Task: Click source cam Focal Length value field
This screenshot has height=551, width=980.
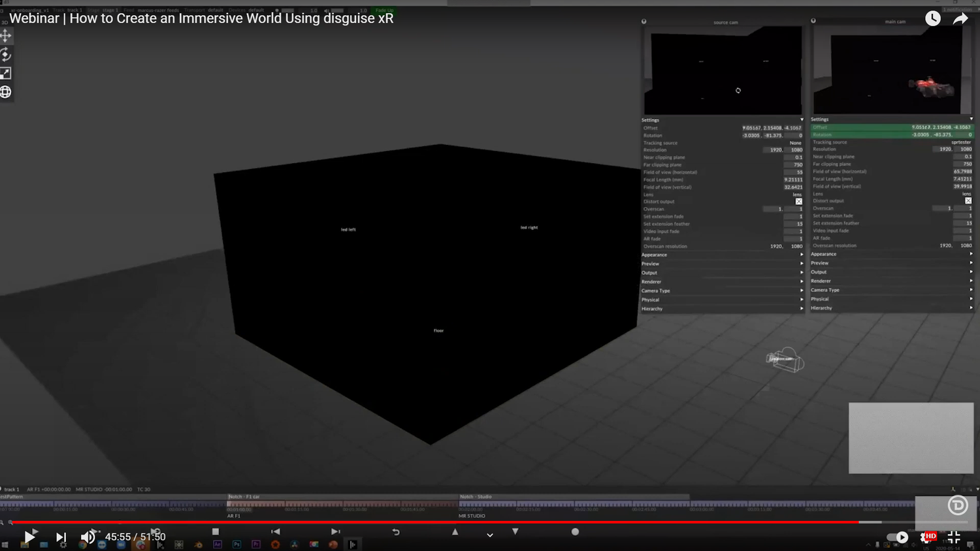Action: point(793,180)
